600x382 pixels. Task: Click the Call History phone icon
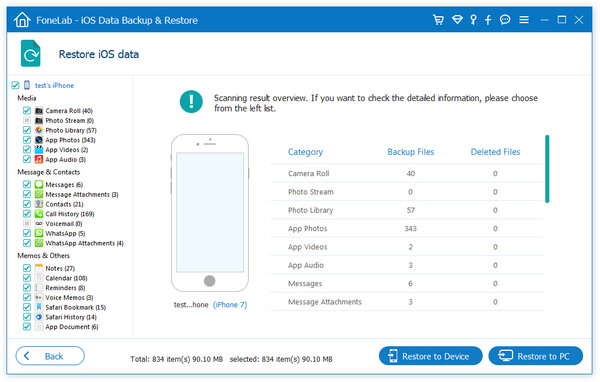coord(39,214)
